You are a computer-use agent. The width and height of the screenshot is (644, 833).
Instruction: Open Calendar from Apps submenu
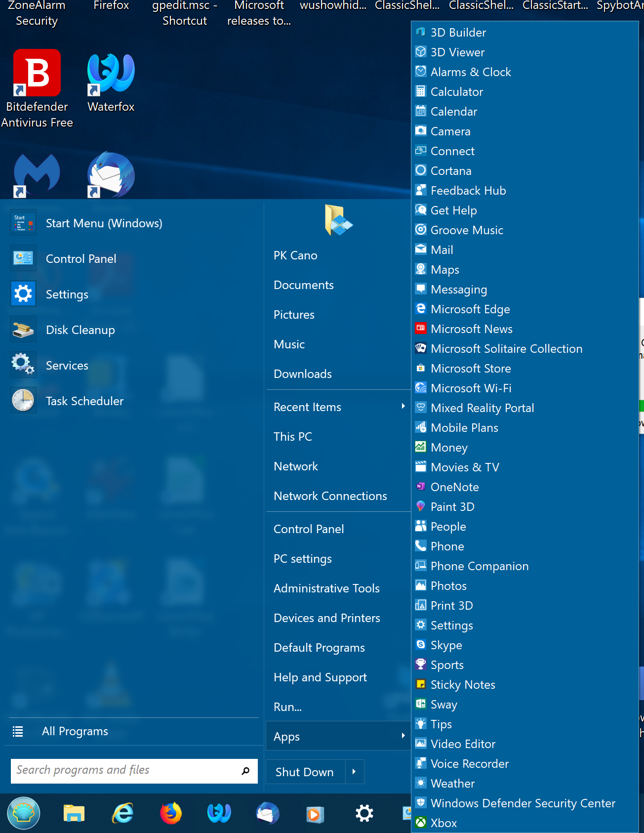pos(525,112)
